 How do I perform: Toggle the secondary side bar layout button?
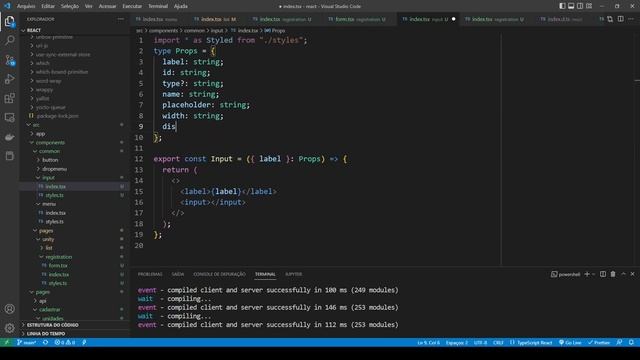580,6
